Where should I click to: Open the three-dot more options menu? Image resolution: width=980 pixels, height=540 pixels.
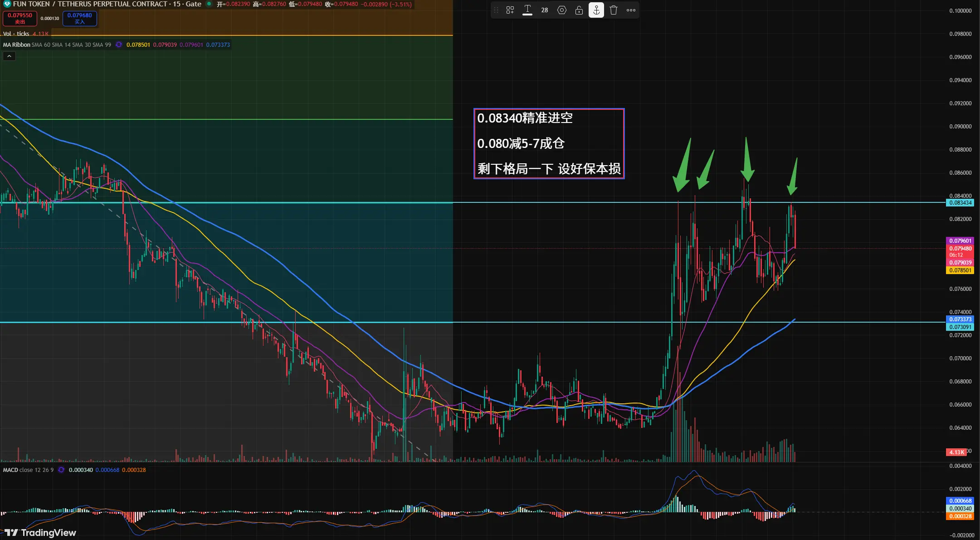point(631,10)
